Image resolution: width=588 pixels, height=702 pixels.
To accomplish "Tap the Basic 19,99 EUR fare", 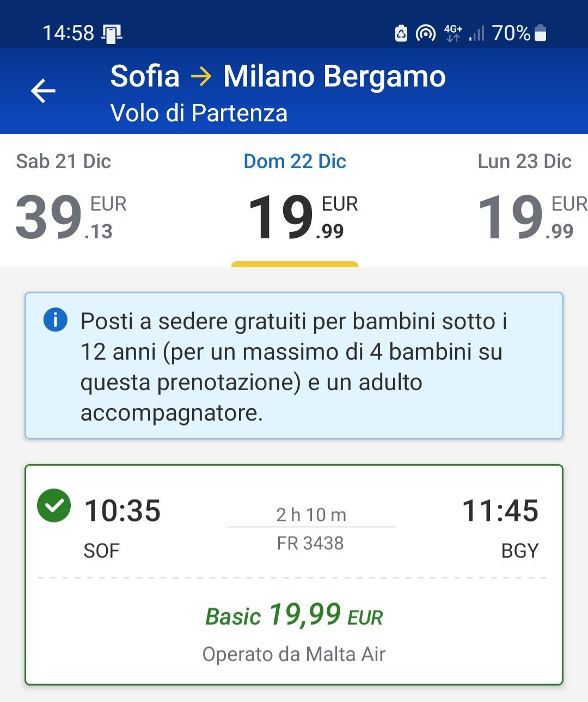I will 294,615.
